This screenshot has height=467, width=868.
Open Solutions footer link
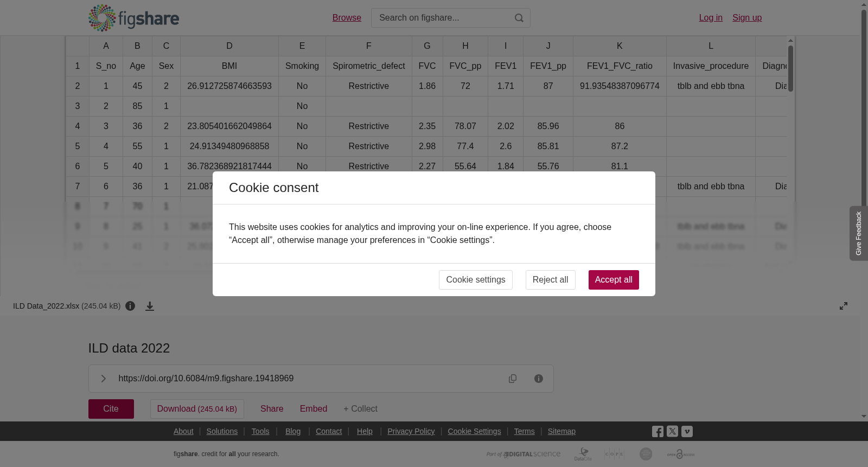coord(222,431)
